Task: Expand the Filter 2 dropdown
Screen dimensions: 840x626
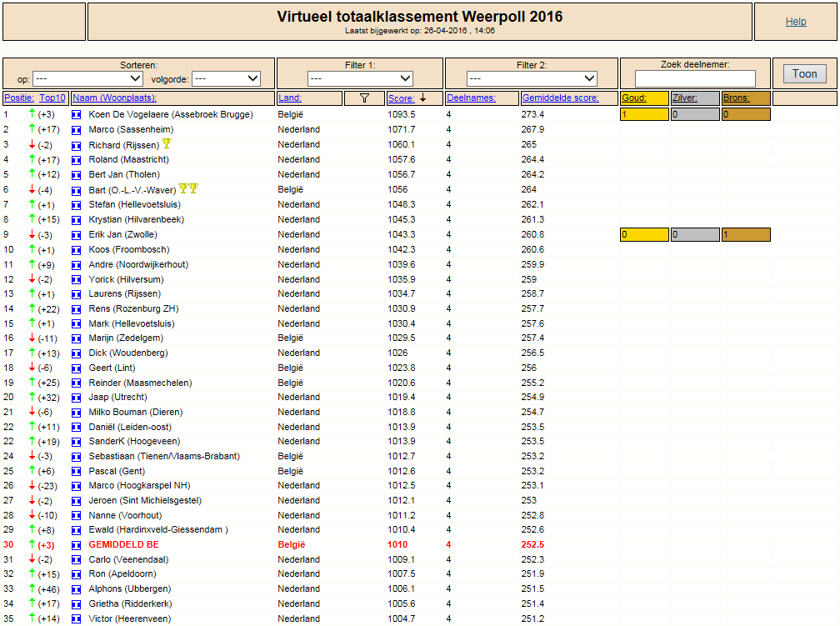Action: click(532, 79)
